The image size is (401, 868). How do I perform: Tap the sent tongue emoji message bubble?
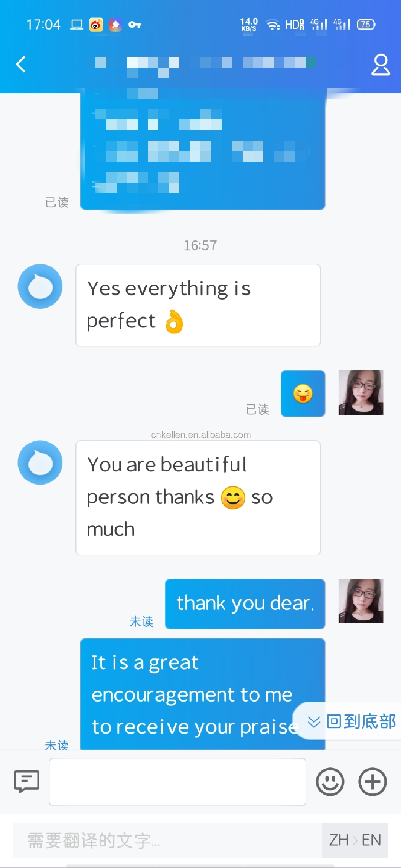(x=303, y=394)
